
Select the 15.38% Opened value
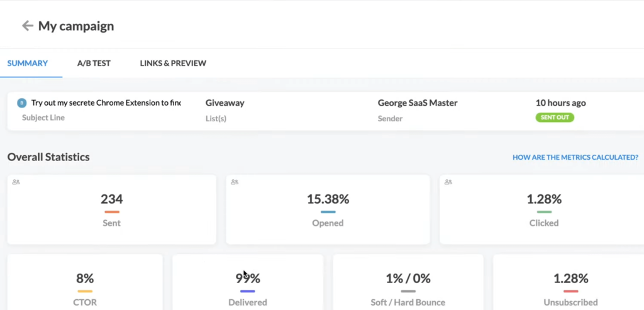[328, 199]
